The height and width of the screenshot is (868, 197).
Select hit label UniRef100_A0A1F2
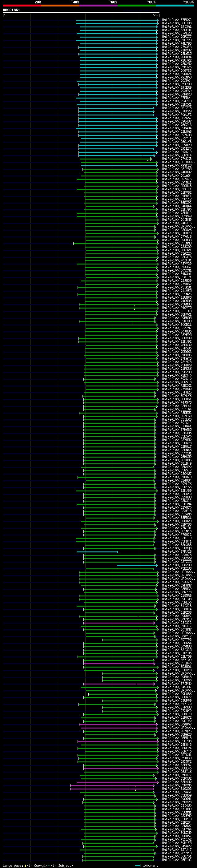click(x=177, y=115)
